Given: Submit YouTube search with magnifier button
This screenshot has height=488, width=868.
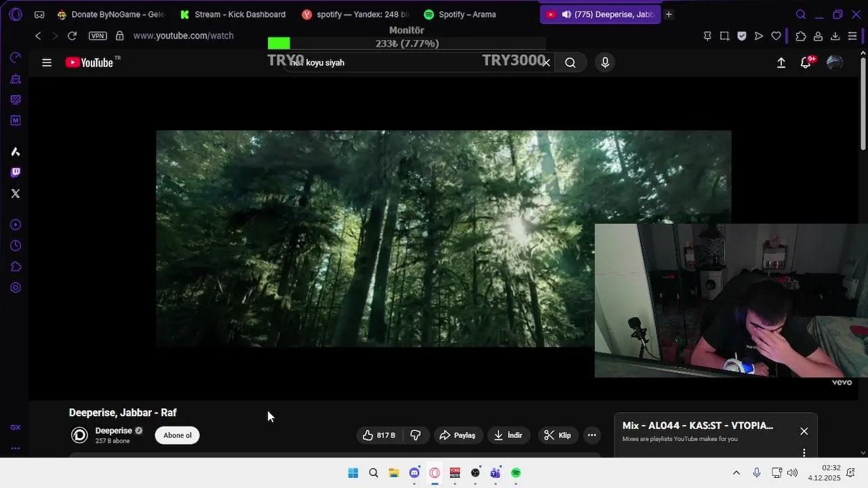Looking at the screenshot, I should pyautogui.click(x=570, y=62).
